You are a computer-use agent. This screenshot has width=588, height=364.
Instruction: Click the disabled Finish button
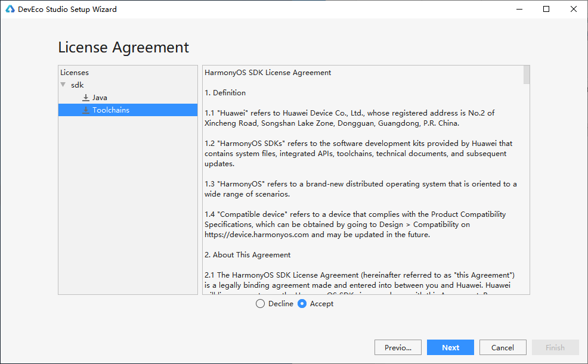tap(555, 347)
